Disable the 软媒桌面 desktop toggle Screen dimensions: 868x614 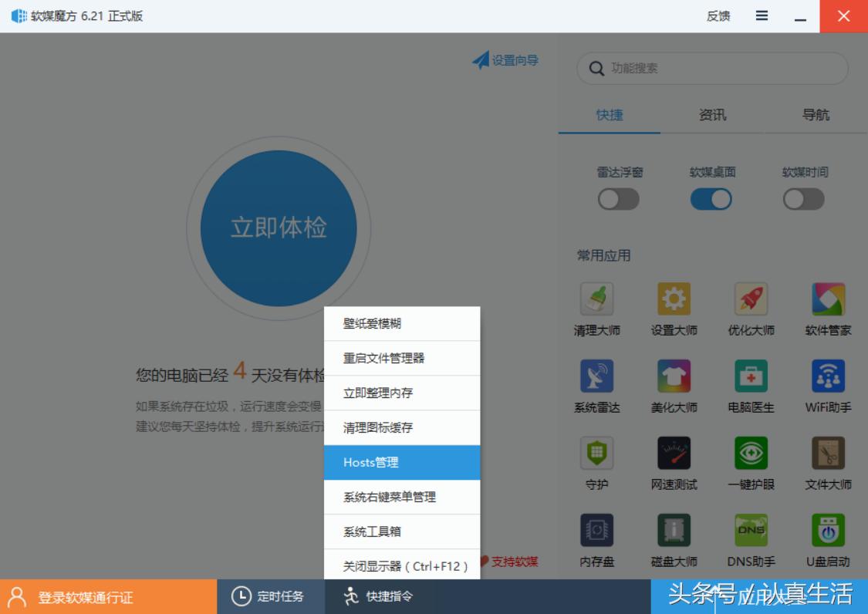point(710,198)
